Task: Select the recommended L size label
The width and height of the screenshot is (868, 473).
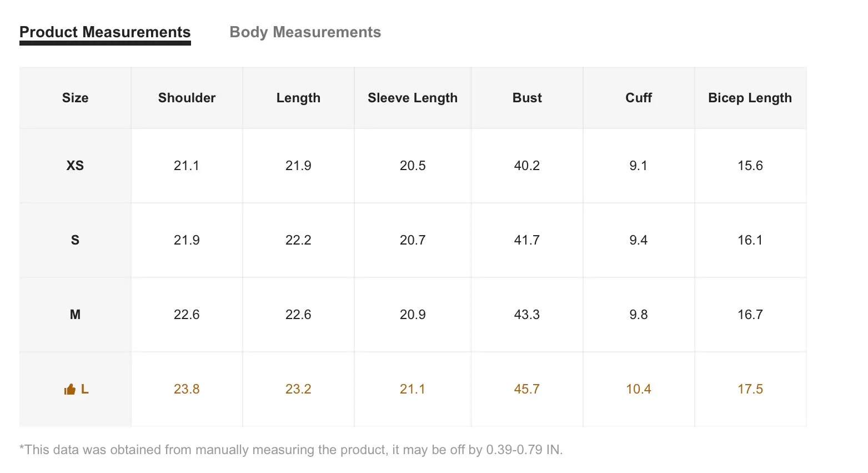Action: coord(84,389)
